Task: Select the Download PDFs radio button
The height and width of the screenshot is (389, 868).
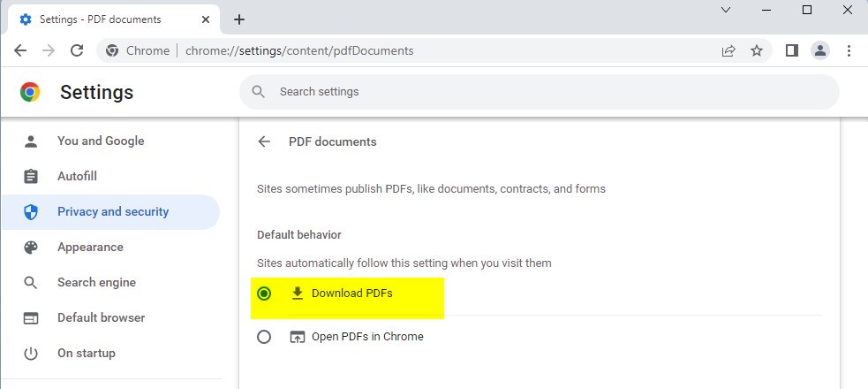Action: (x=264, y=294)
